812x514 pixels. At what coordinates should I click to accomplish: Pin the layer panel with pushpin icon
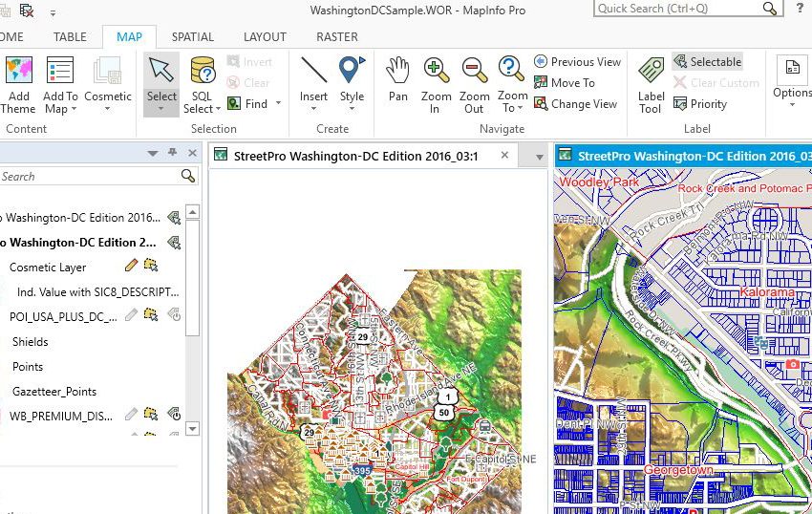(x=173, y=152)
